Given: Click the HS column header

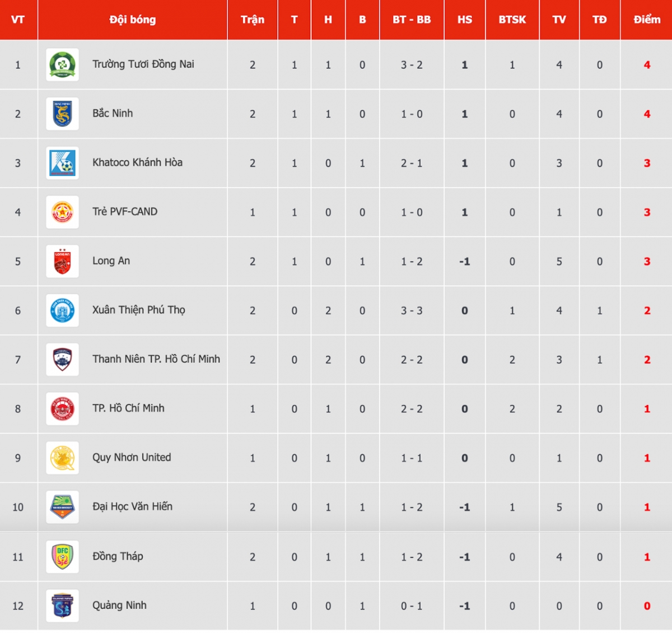Looking at the screenshot, I should (465, 20).
